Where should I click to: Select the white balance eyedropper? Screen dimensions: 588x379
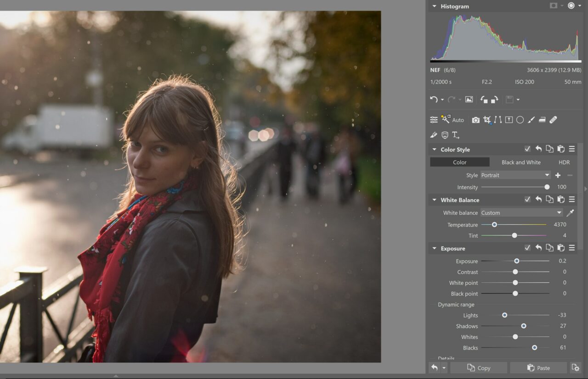(x=571, y=212)
